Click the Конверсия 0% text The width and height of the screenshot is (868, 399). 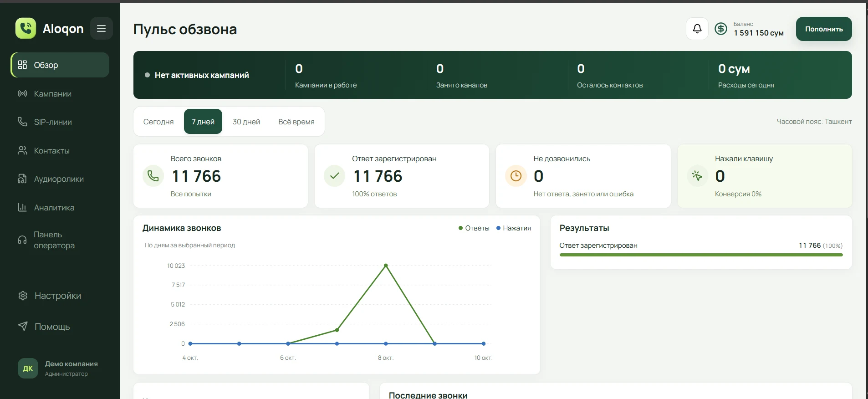[738, 194]
